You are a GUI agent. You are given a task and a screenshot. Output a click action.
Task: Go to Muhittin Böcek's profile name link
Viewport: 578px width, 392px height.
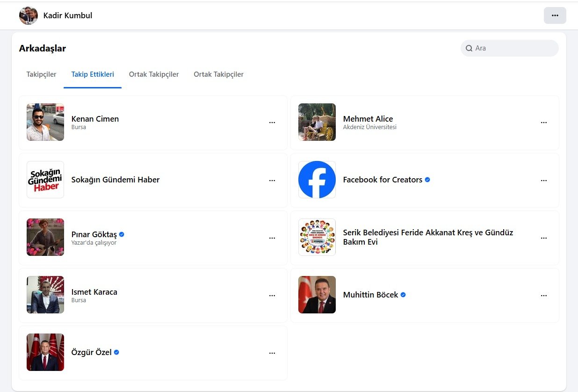[x=370, y=295]
